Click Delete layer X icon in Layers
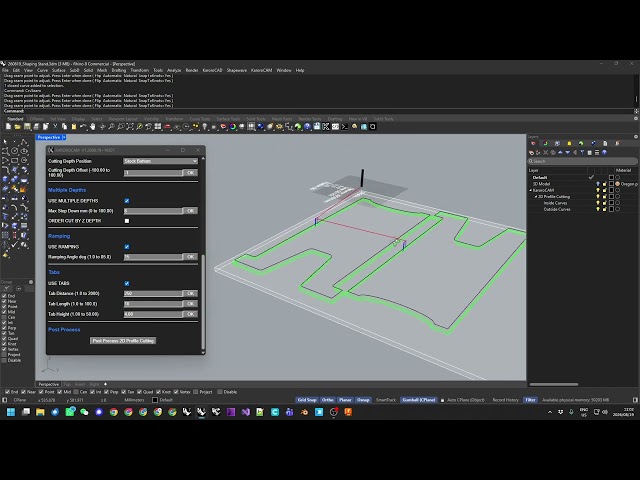 [545, 152]
